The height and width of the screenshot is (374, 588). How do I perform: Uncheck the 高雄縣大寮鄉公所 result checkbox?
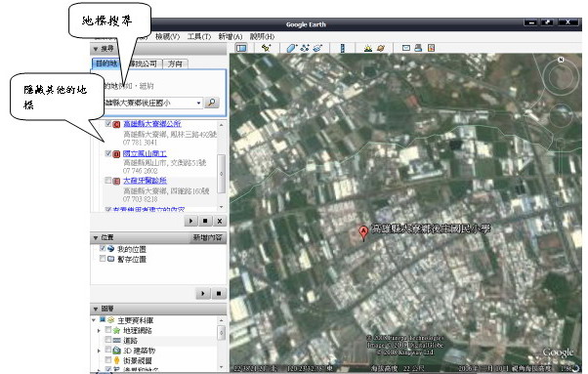[108, 124]
